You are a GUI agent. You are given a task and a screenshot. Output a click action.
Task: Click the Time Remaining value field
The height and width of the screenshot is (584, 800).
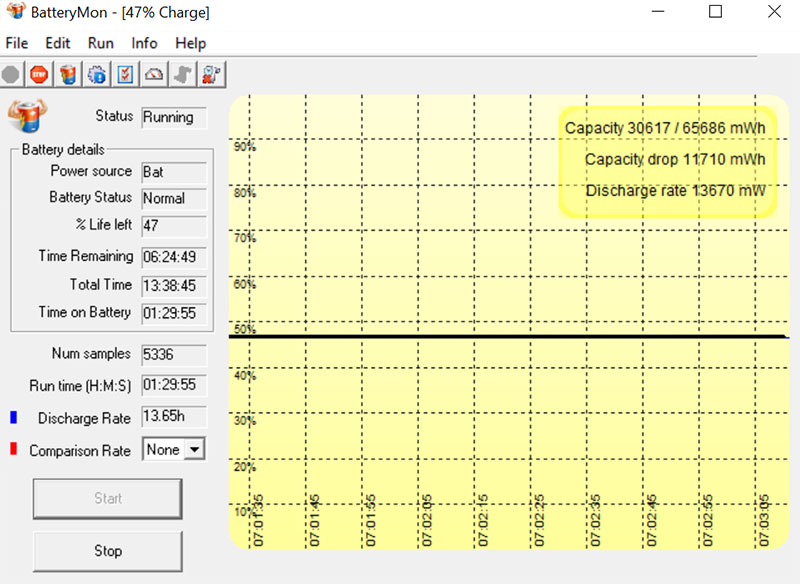[x=174, y=257]
